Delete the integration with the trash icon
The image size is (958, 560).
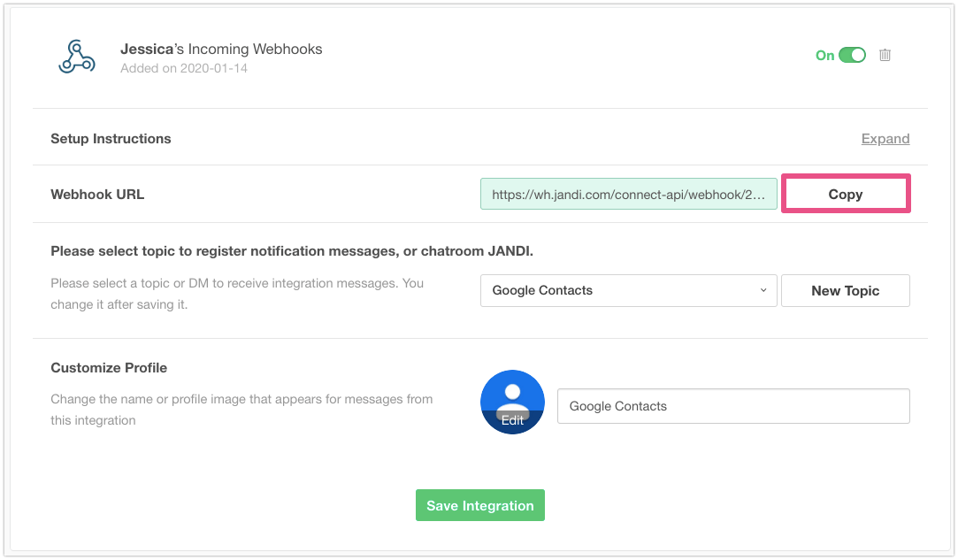pyautogui.click(x=885, y=55)
